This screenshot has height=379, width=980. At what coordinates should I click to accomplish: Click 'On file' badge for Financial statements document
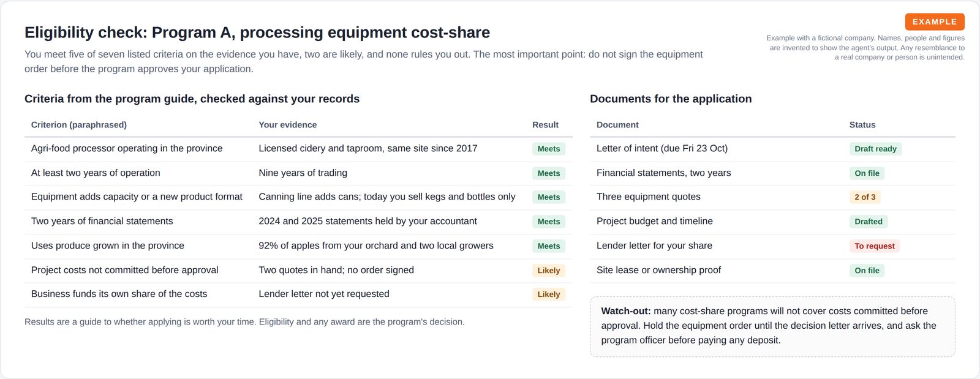point(867,173)
